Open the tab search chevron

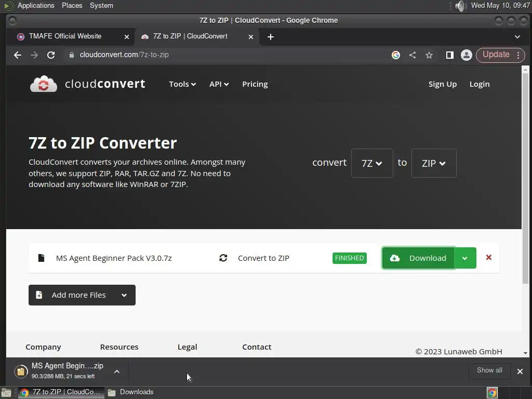tap(517, 37)
